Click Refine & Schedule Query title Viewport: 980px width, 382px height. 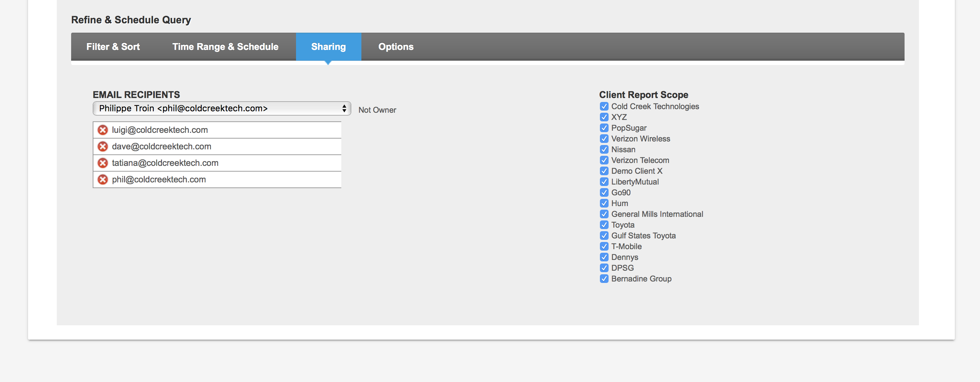131,20
